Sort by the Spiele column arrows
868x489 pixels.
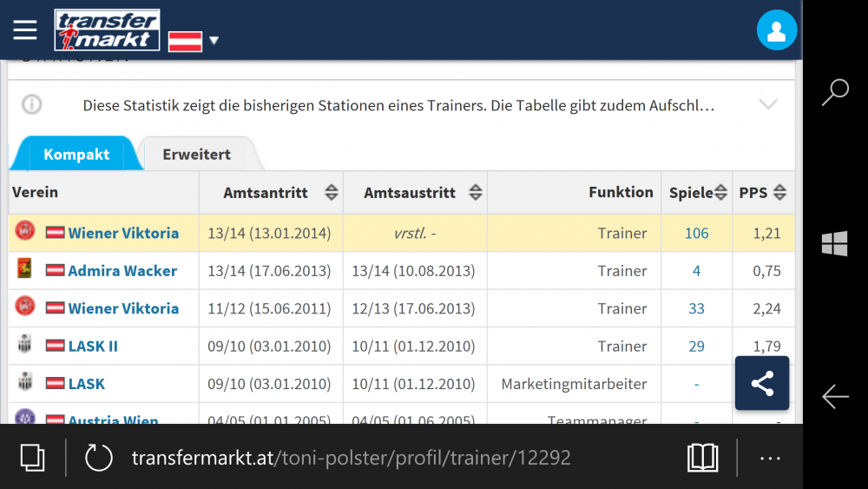pos(720,192)
